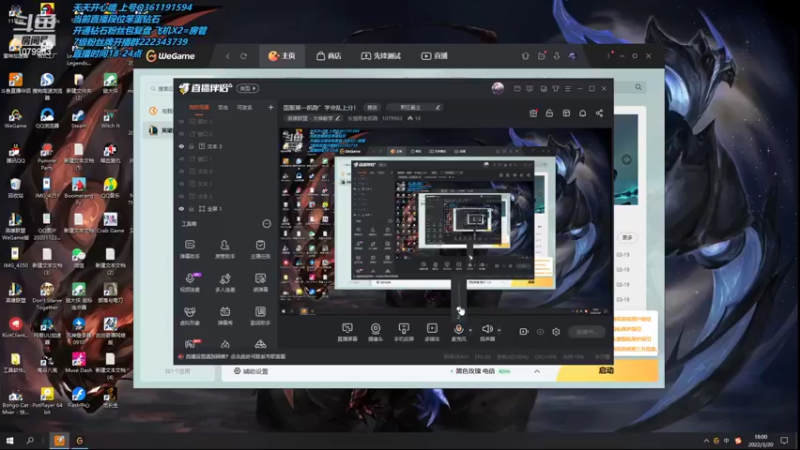Expand the microphone options arrow

[470, 330]
